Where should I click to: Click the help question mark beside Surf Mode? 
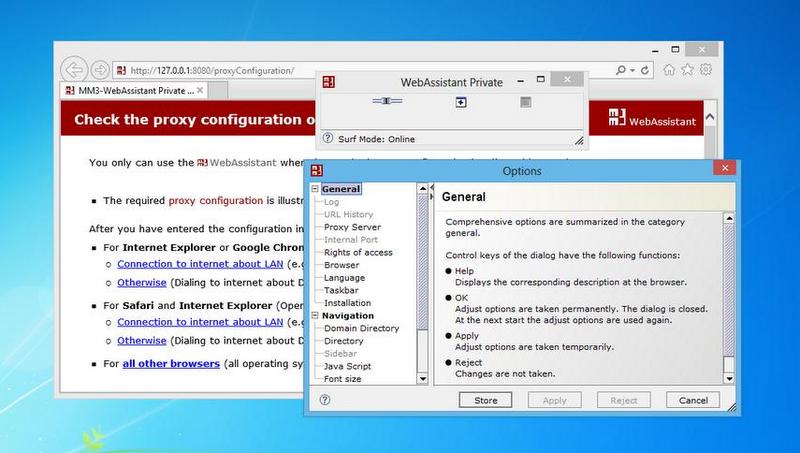point(328,138)
